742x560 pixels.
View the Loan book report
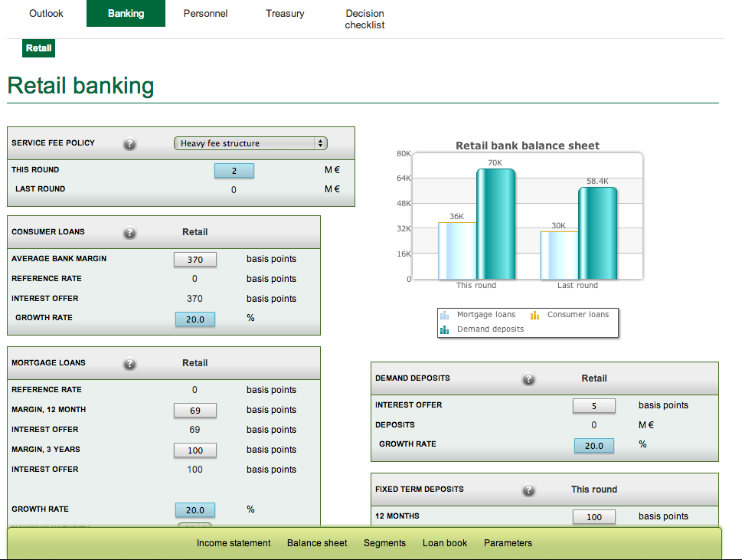(445, 543)
